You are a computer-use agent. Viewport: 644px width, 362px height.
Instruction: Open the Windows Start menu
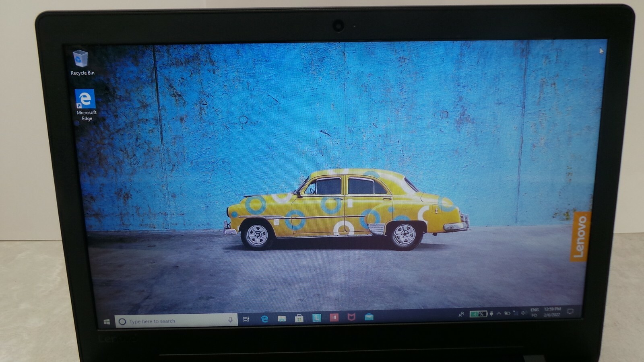point(107,321)
